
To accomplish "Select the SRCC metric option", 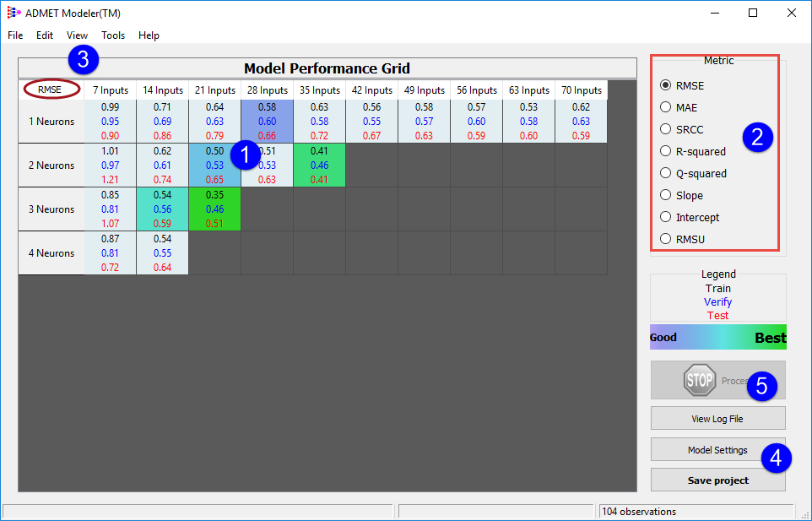I will point(665,129).
